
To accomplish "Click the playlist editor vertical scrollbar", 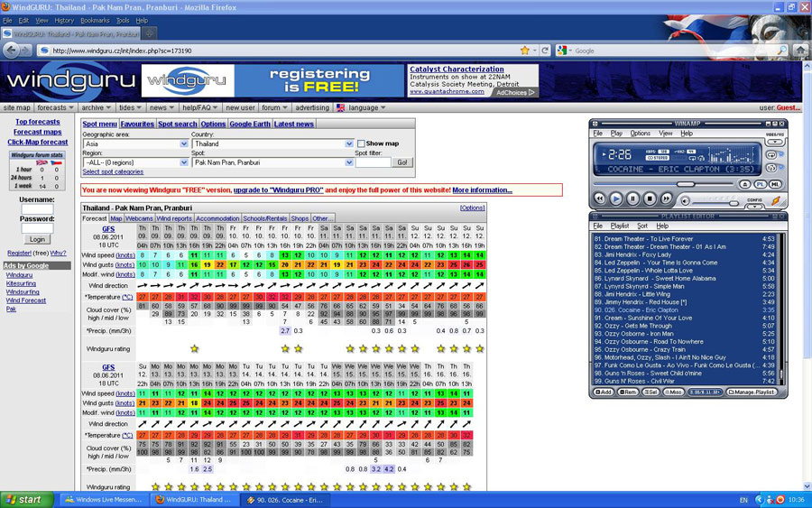I will point(782,309).
